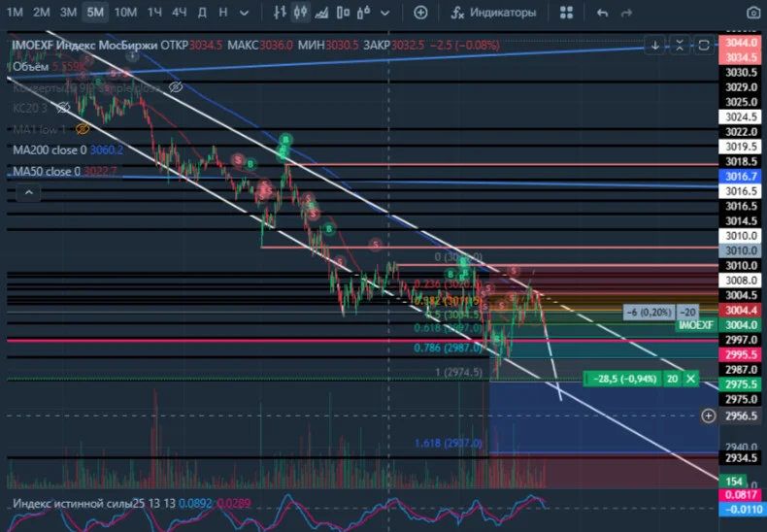This screenshot has height=532, width=767.
Task: Click the white 3008.0 price scale label
Action: click(x=742, y=281)
